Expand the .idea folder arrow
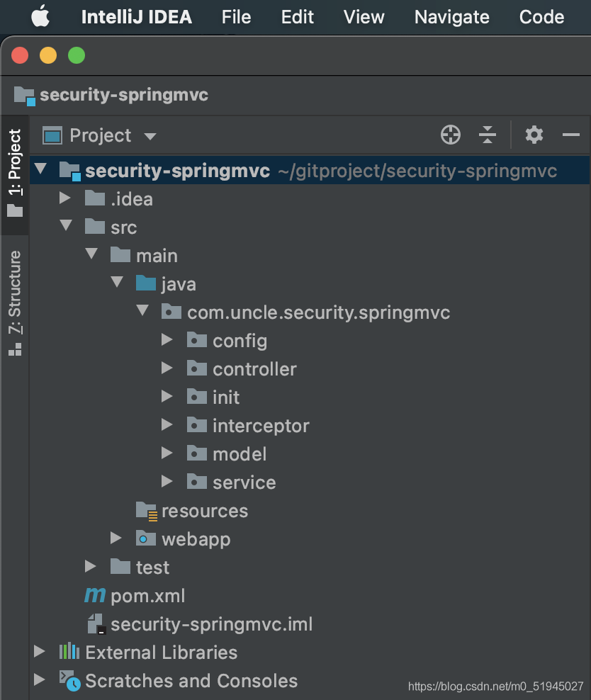 65,199
